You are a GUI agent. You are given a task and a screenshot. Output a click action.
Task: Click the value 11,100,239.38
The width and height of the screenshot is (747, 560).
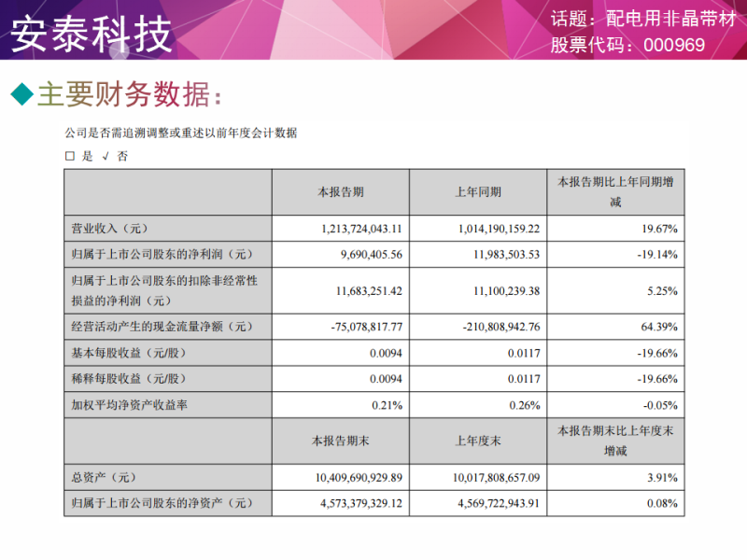pyautogui.click(x=506, y=290)
